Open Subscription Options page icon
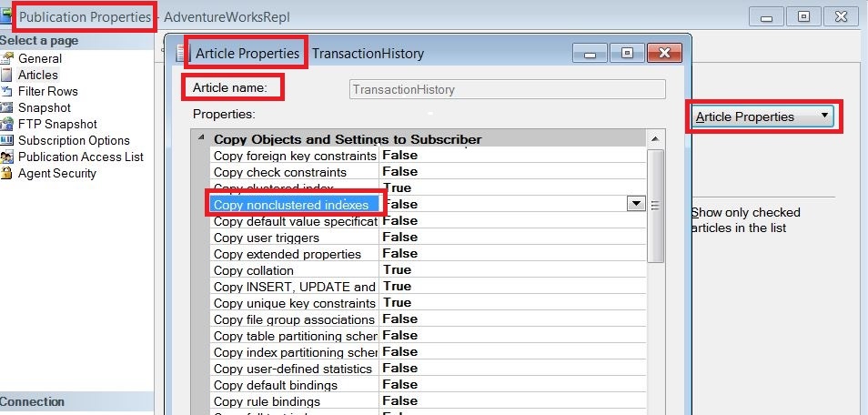 pyautogui.click(x=6, y=140)
